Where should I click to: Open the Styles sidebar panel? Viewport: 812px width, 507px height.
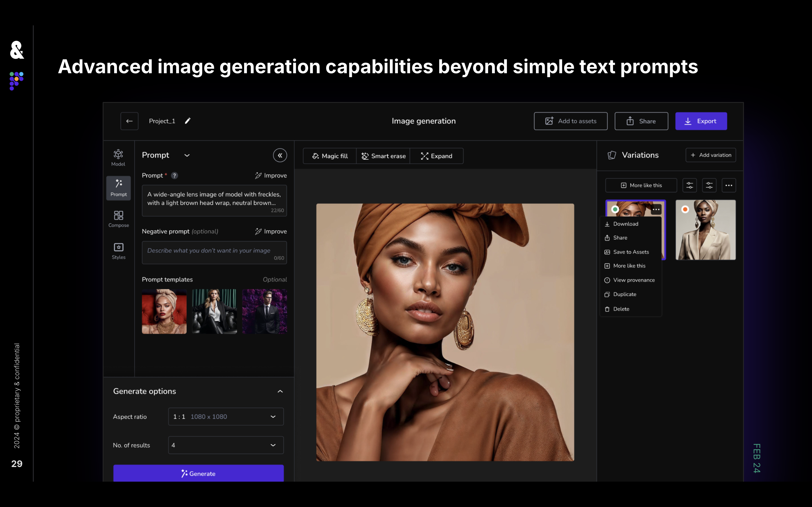(x=118, y=251)
